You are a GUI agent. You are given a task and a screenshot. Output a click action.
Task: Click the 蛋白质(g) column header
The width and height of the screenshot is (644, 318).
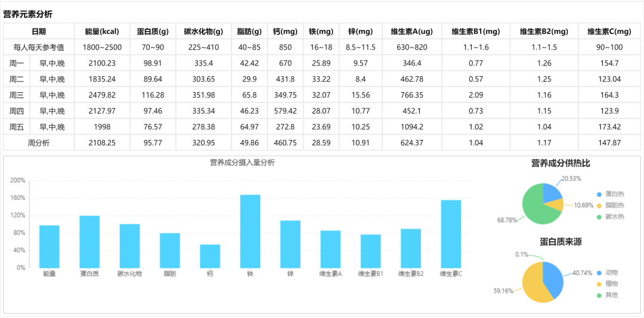[x=153, y=31]
